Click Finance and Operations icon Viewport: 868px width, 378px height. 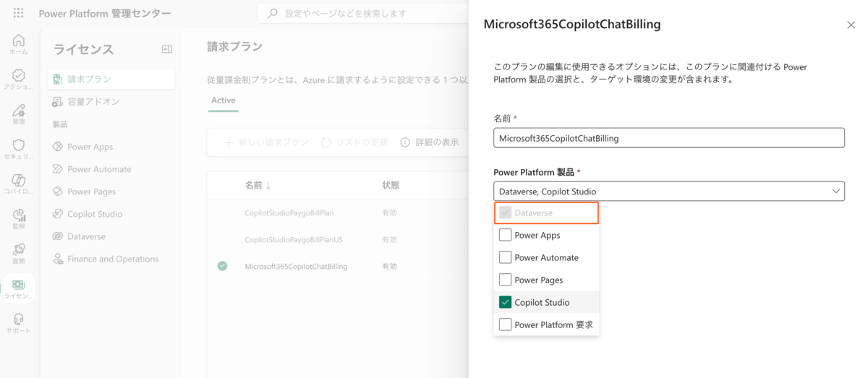coord(58,259)
